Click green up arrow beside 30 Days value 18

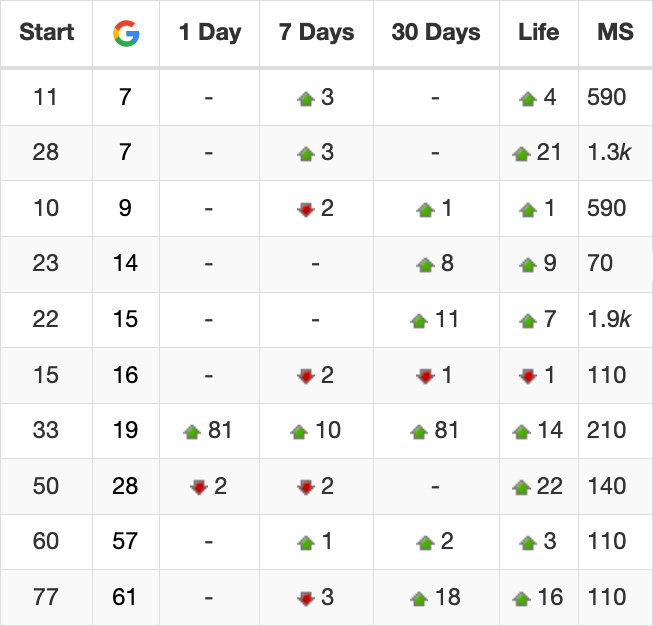click(419, 599)
